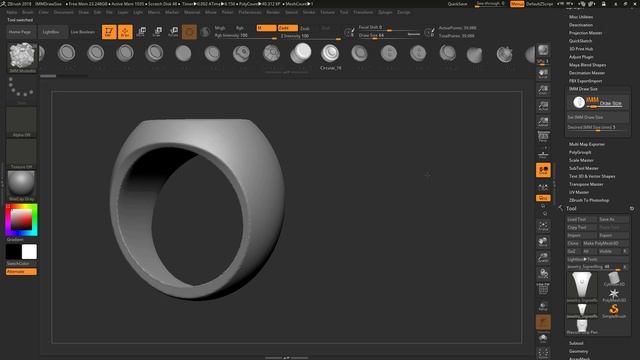Click the Zoom canvas icon

pos(543,90)
